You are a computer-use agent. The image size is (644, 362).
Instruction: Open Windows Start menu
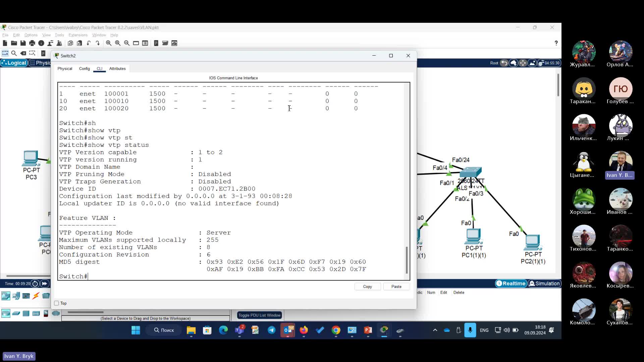click(x=136, y=330)
